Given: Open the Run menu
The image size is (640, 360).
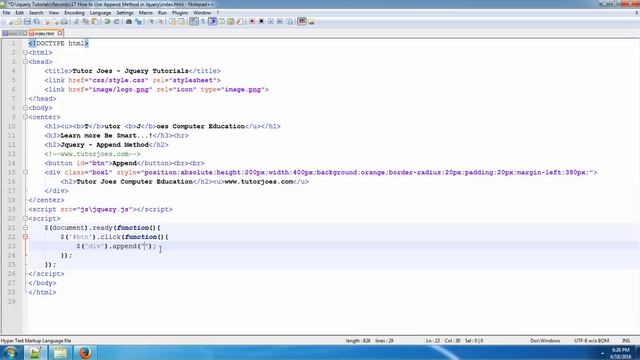Looking at the screenshot, I should 162,13.
